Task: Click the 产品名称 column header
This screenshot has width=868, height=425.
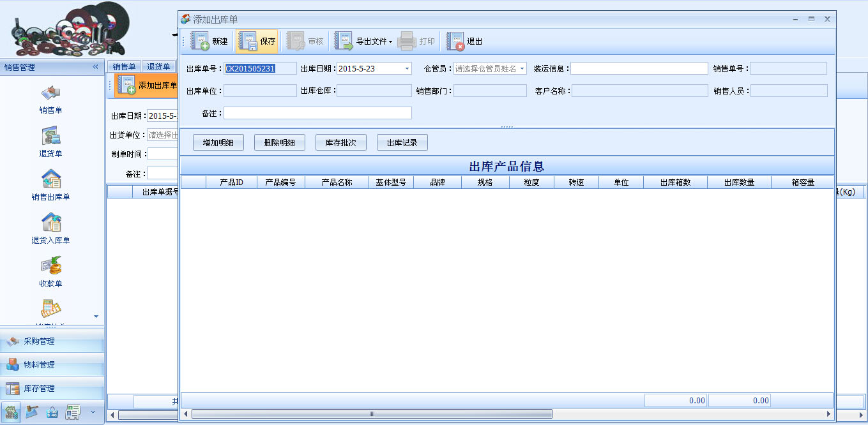Action: (337, 183)
